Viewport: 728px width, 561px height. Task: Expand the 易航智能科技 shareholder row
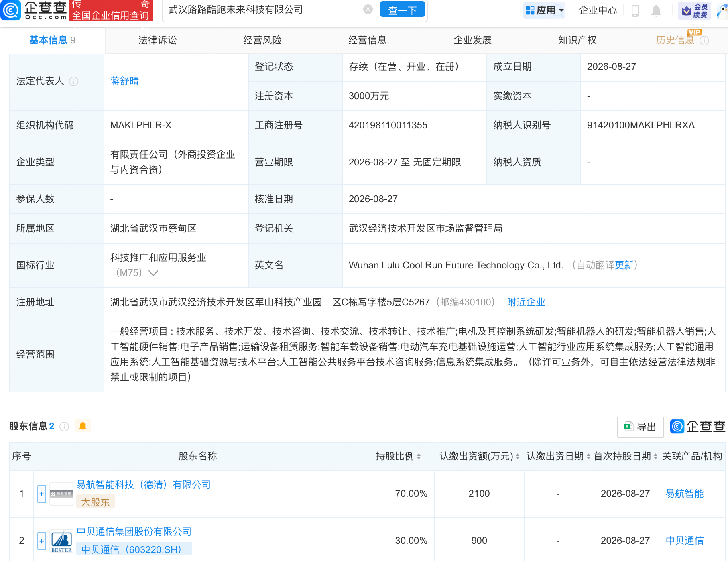pyautogui.click(x=42, y=494)
